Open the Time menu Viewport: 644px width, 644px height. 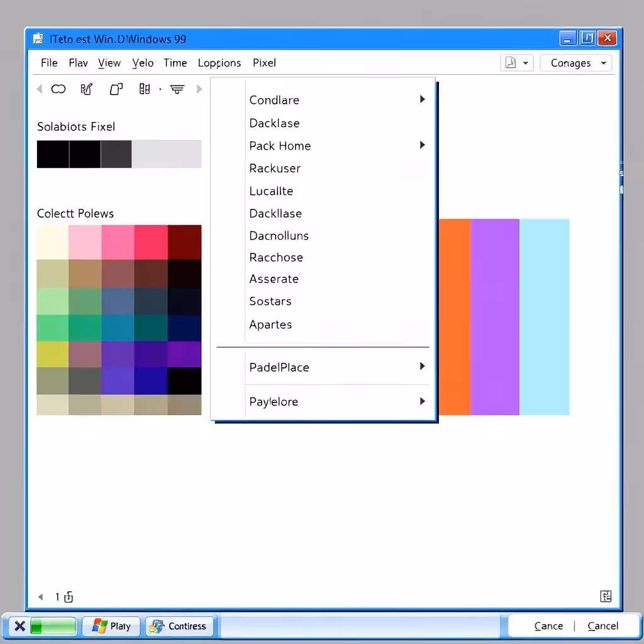(x=175, y=63)
